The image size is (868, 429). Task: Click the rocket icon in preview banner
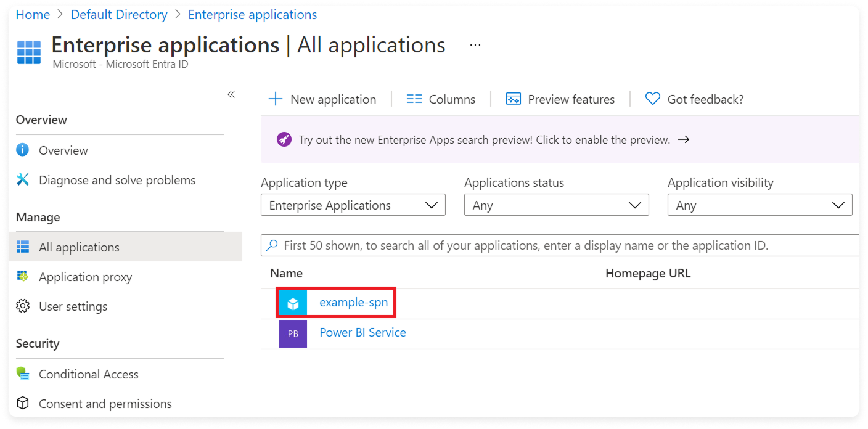(284, 139)
